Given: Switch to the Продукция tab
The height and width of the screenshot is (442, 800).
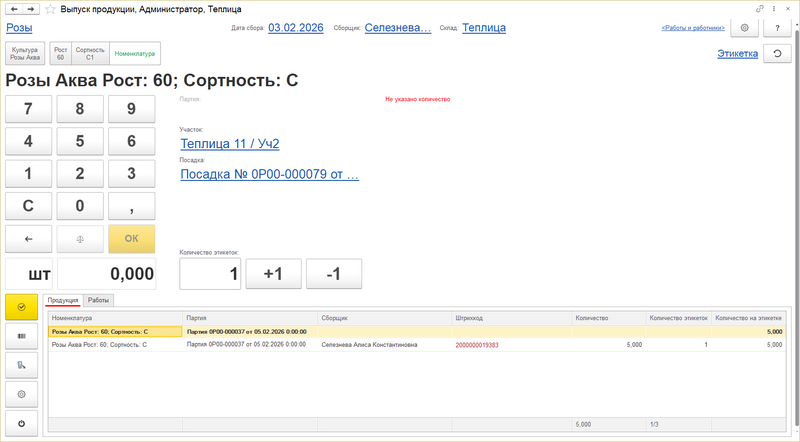Looking at the screenshot, I should tap(63, 300).
